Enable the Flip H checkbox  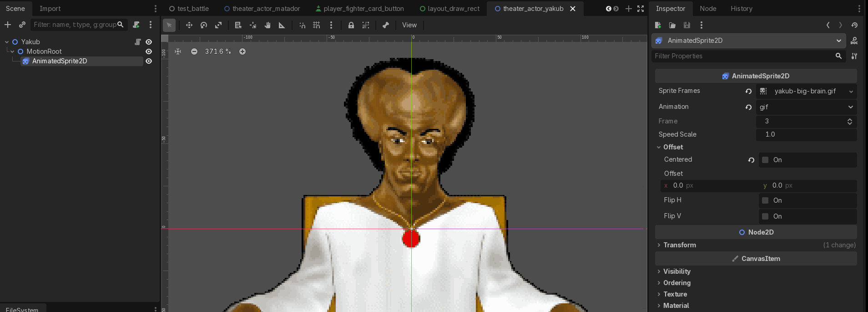tap(766, 200)
